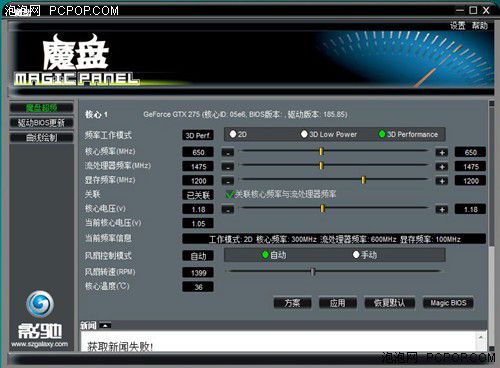The height and width of the screenshot is (368, 500).
Task: Open the 设置 settings menu
Action: click(457, 25)
